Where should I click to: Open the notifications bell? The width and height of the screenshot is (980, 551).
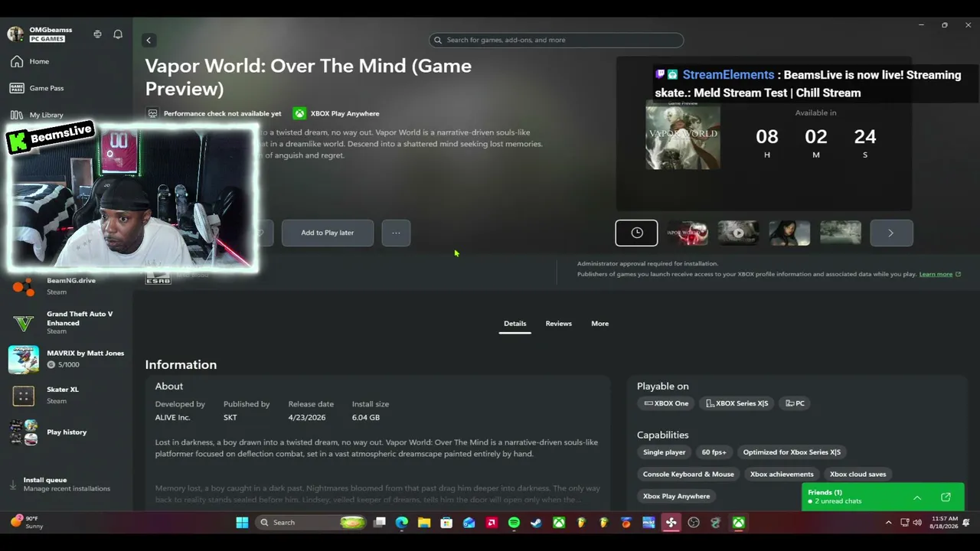pos(118,34)
